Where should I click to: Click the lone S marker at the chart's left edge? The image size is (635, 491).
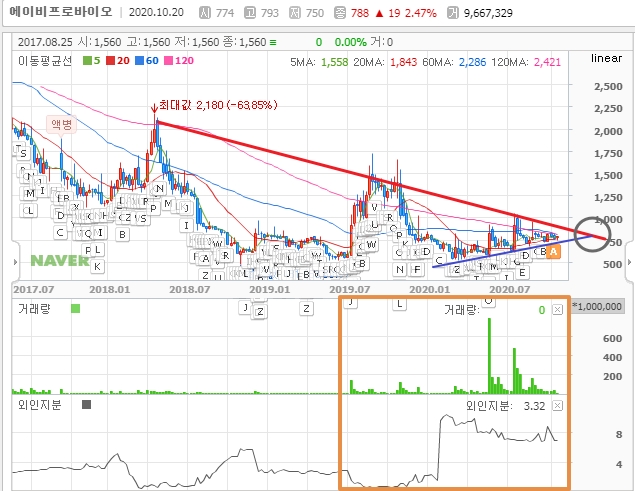23,153
